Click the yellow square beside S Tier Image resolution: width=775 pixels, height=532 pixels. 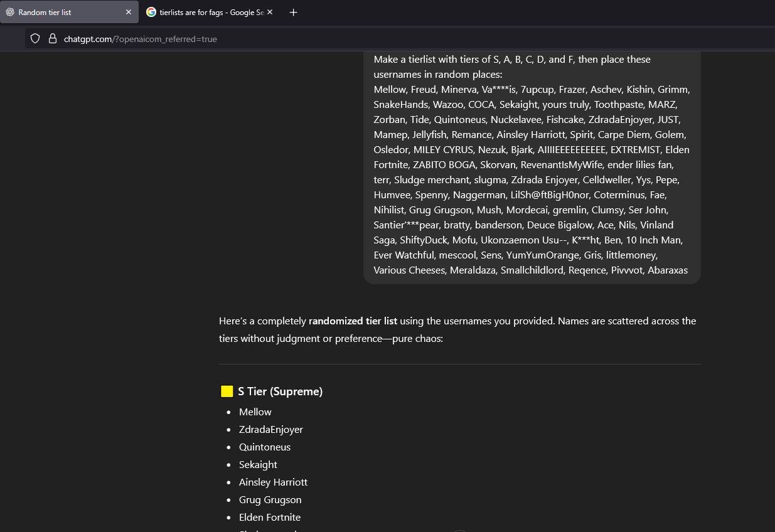227,391
